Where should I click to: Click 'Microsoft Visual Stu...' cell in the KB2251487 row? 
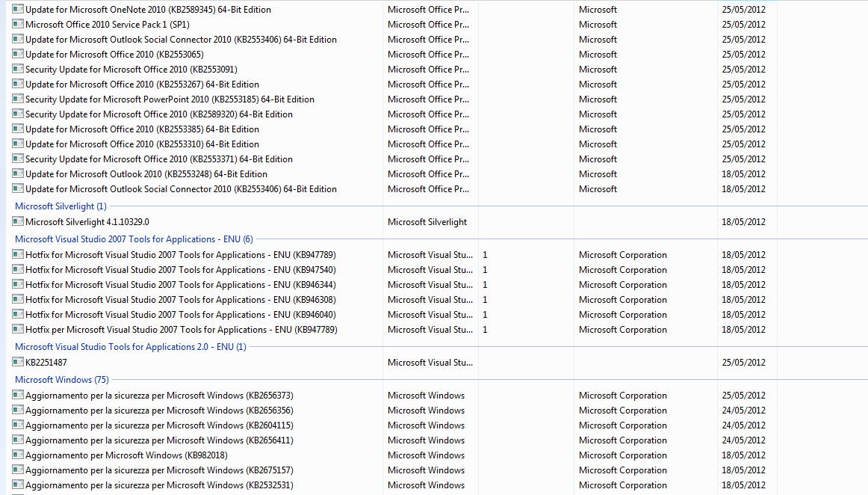click(x=430, y=363)
